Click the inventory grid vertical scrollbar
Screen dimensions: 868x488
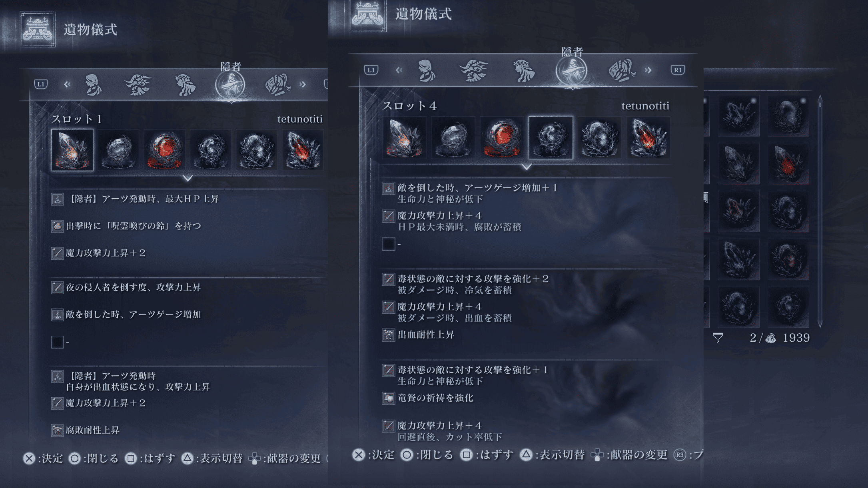coord(820,212)
